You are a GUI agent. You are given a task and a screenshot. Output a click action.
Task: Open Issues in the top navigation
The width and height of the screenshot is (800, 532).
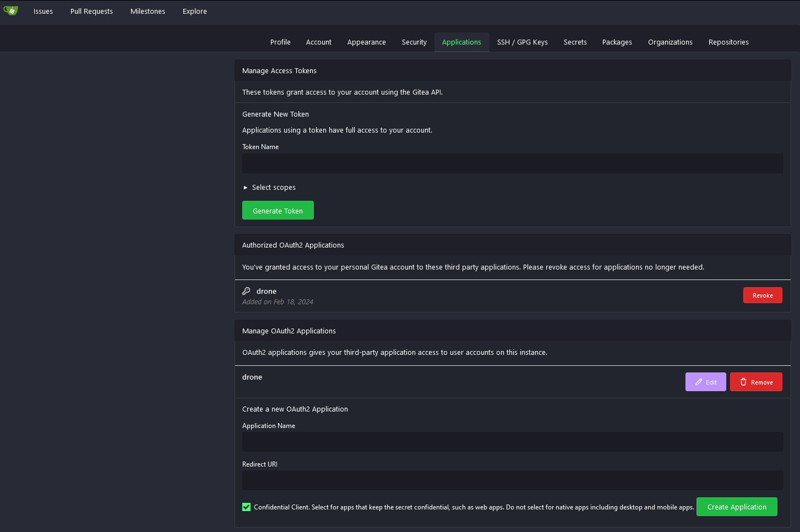tap(43, 12)
